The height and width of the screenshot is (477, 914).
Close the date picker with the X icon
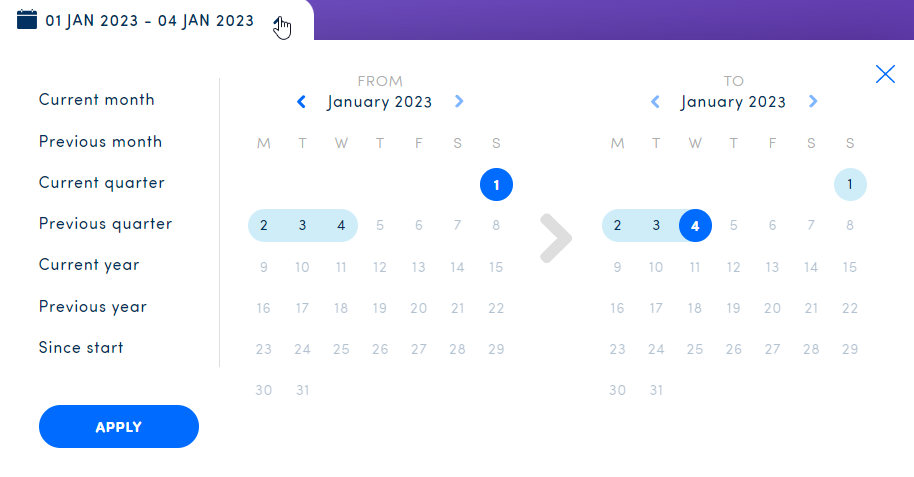click(x=885, y=73)
